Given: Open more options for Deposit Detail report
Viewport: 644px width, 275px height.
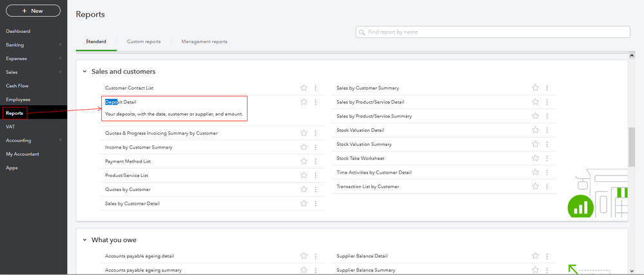Looking at the screenshot, I should [315, 102].
